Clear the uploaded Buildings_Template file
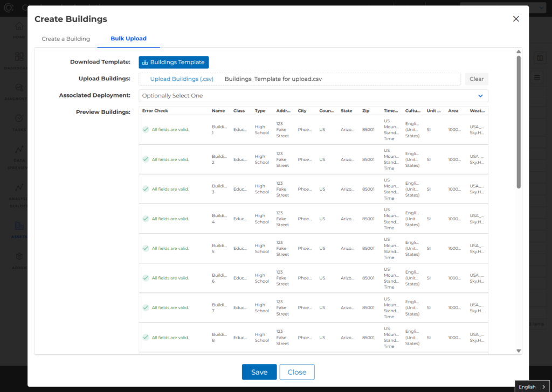Viewport: 552px width, 392px height. 477,79
